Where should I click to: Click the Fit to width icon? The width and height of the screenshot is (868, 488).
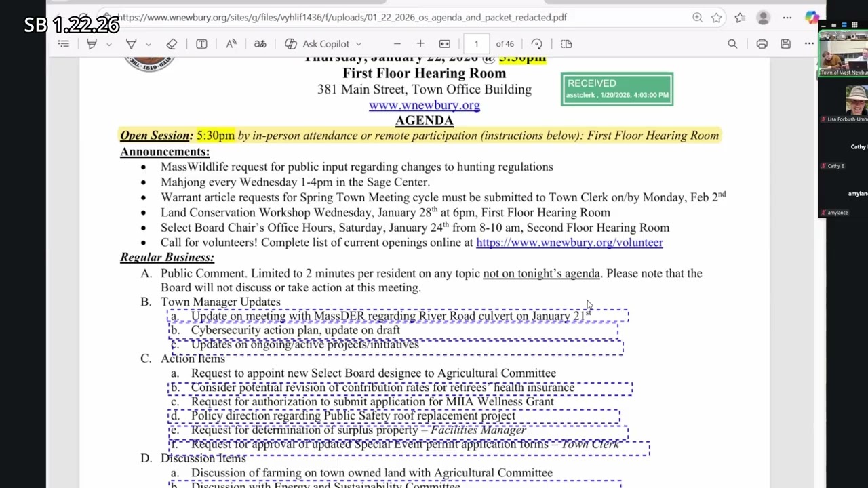click(x=445, y=44)
